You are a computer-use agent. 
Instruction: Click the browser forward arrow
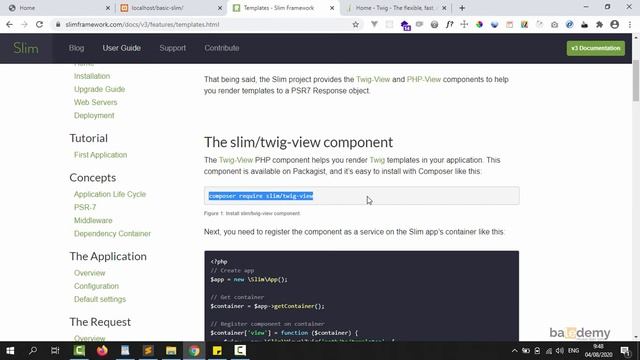pyautogui.click(x=24, y=24)
